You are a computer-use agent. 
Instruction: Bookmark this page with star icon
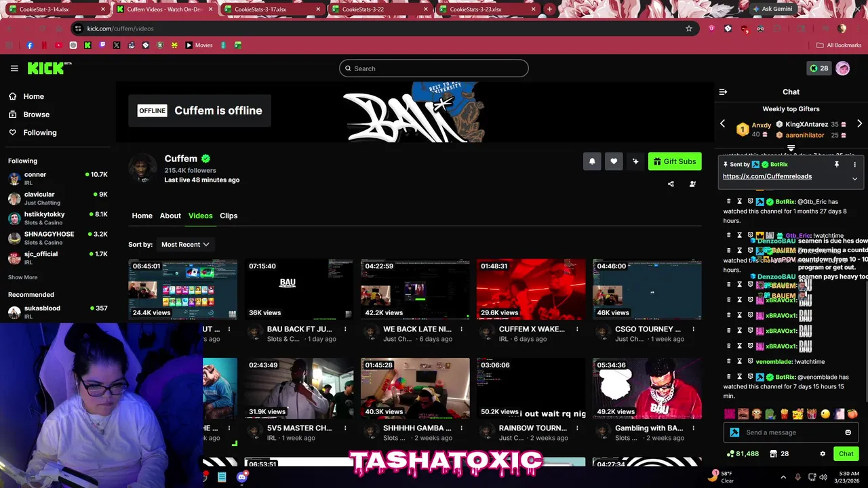[x=689, y=28]
